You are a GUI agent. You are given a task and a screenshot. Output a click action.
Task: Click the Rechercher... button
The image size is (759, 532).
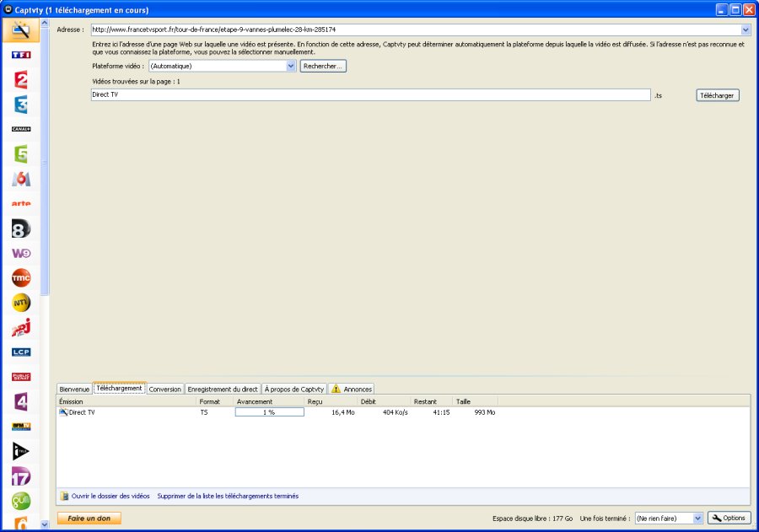(x=323, y=66)
